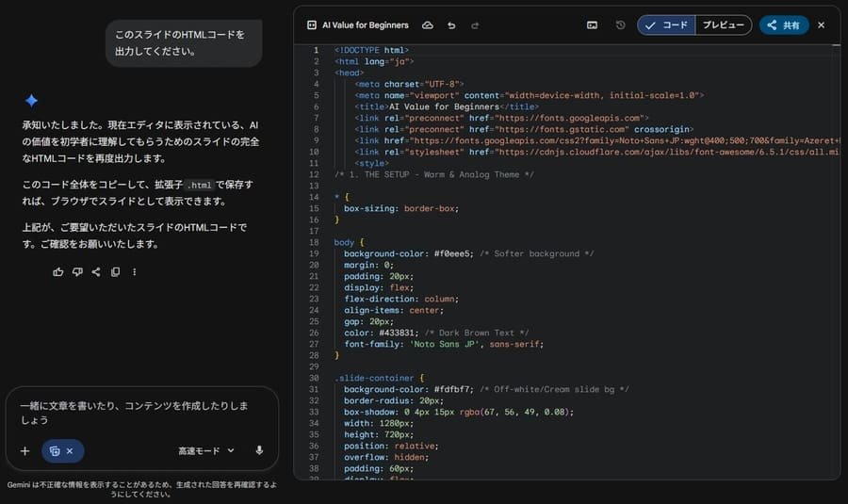Viewport: 848px width, 504px height.
Task: Click the Canvas tool icon in chip
Action: coord(55,451)
